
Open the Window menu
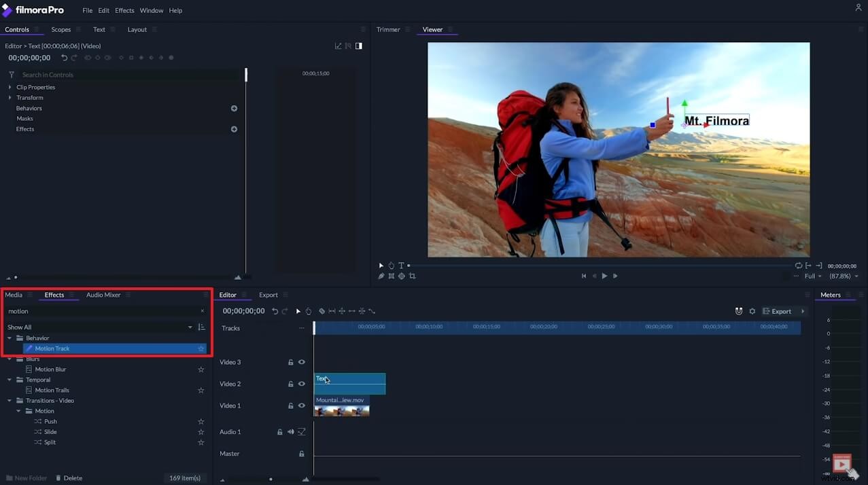pyautogui.click(x=151, y=10)
